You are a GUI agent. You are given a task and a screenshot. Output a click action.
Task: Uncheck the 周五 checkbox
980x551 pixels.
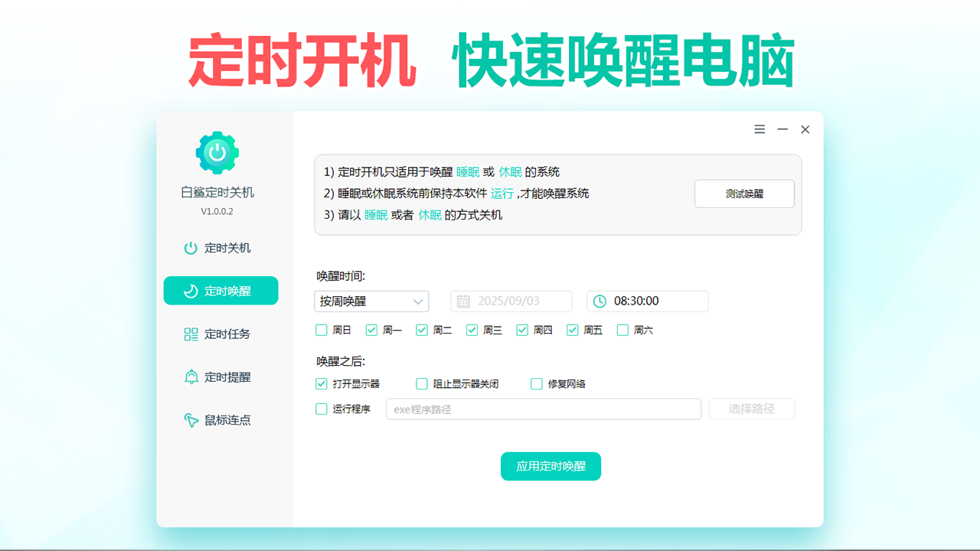(x=573, y=330)
